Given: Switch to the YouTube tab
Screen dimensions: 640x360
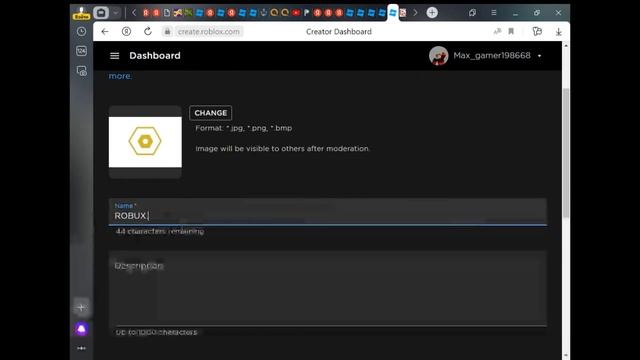Looking at the screenshot, I should coord(296,13).
